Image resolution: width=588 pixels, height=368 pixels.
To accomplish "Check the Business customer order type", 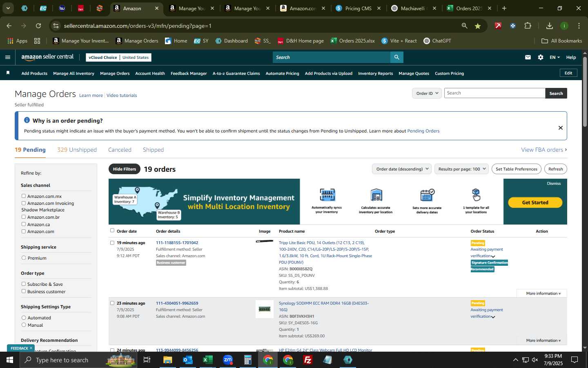I will coord(23,291).
